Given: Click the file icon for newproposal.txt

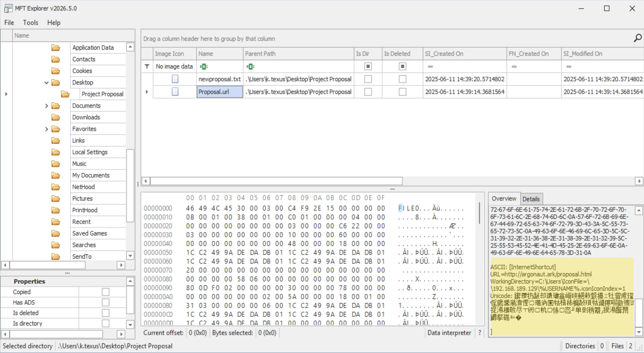Looking at the screenshot, I should click(175, 79).
